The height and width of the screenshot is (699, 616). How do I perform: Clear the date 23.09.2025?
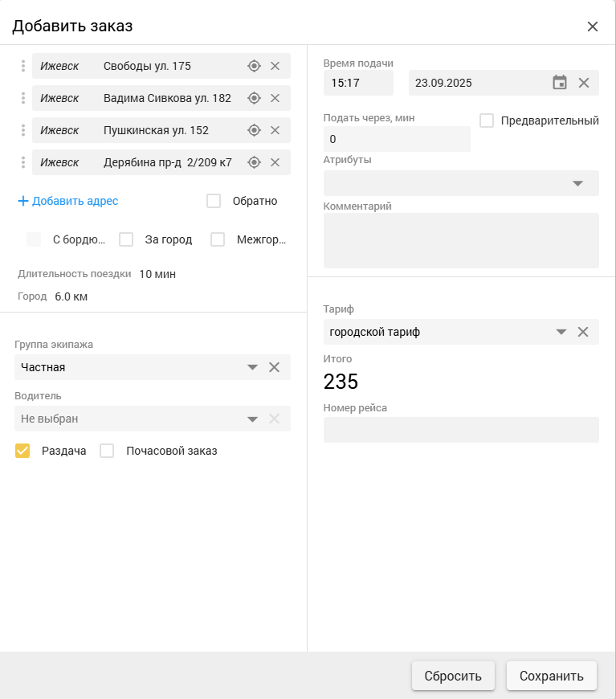pyautogui.click(x=584, y=83)
